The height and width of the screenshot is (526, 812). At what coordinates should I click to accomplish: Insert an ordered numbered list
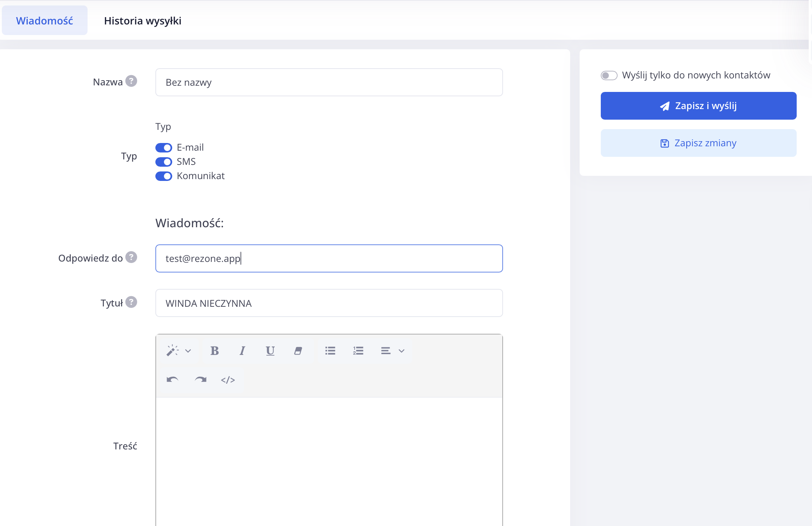coord(358,351)
